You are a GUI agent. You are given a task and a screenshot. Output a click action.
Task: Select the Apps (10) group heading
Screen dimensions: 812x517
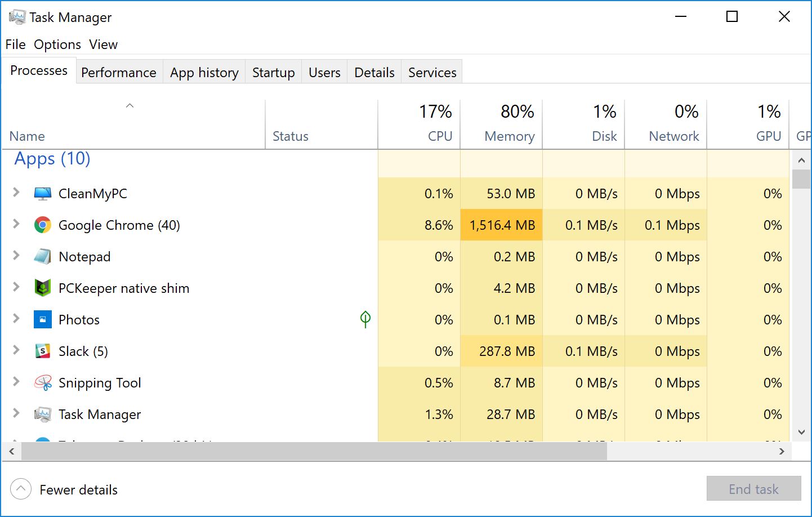click(x=52, y=159)
